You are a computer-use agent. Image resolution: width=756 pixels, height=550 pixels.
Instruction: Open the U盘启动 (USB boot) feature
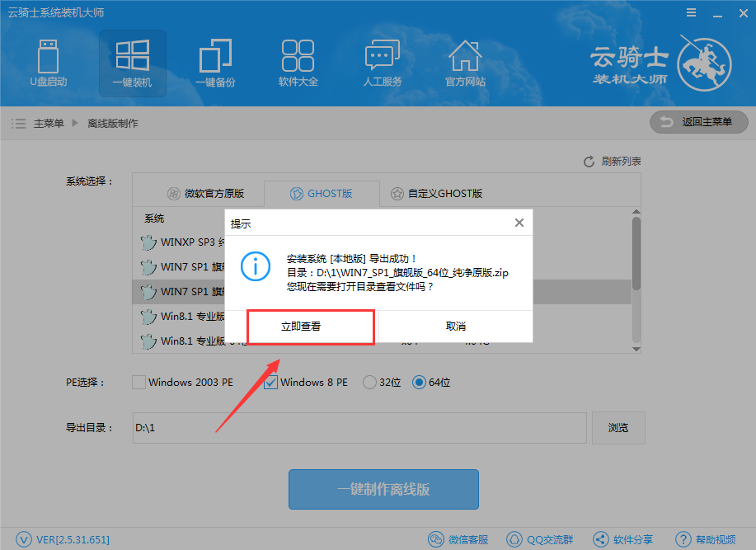click(48, 63)
